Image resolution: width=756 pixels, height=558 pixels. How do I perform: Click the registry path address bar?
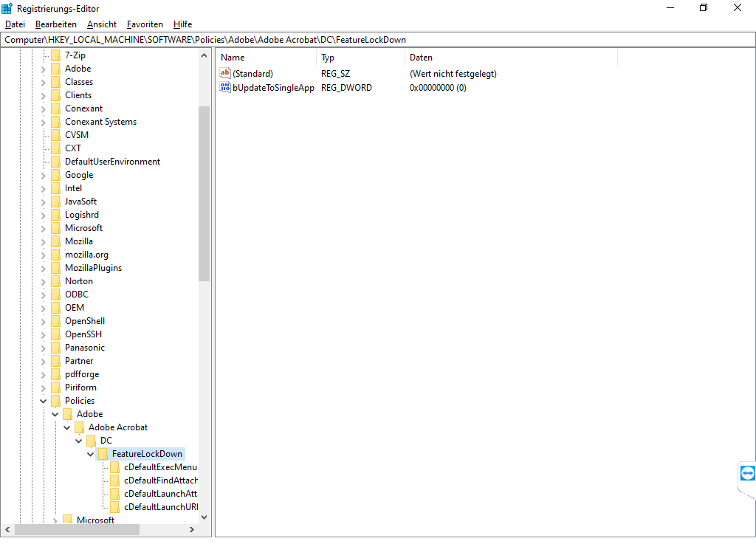295,39
